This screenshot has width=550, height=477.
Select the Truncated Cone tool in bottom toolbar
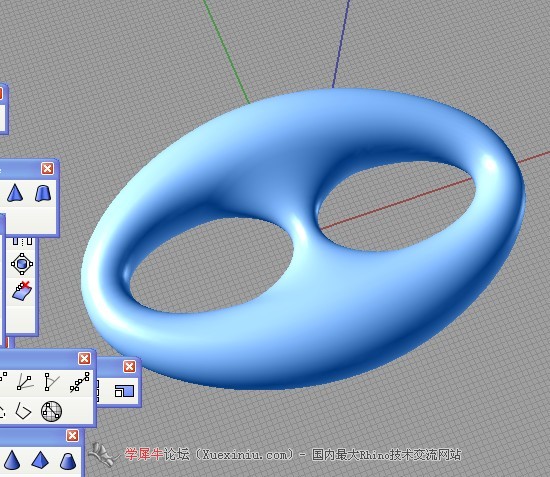68,461
